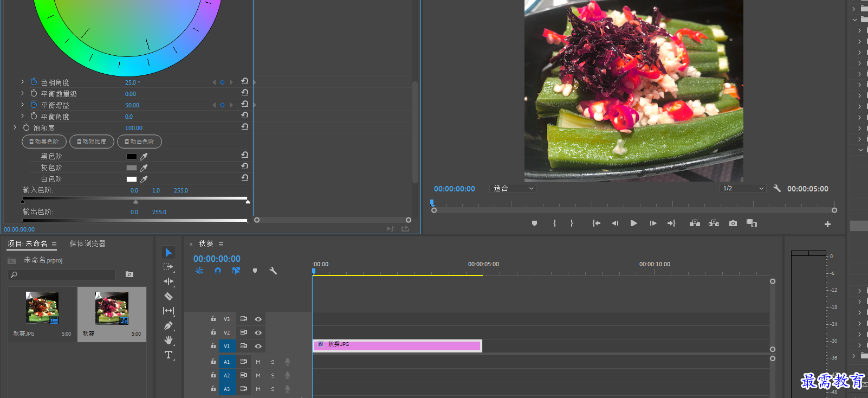This screenshot has width=868, height=398.
Task: Click the Lift button
Action: coord(695,223)
